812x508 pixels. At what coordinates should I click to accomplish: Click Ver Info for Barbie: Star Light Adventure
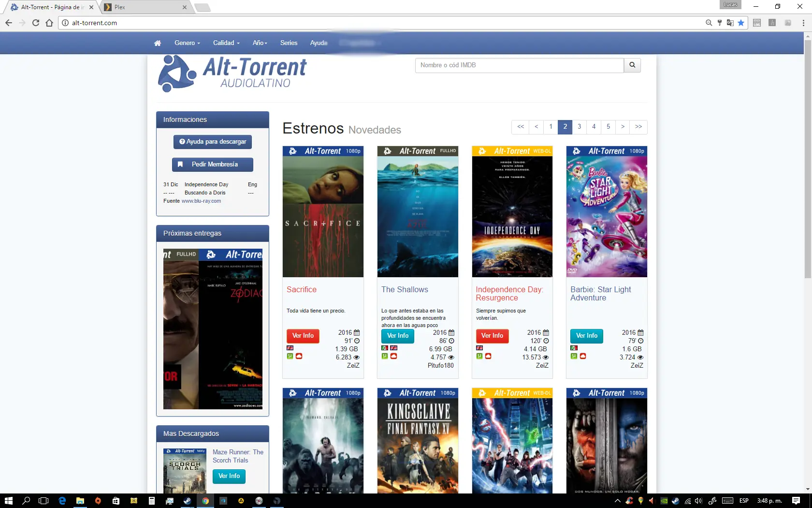coord(587,336)
